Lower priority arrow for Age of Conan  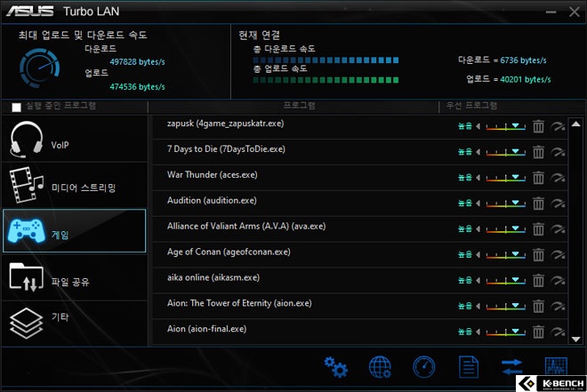click(478, 255)
